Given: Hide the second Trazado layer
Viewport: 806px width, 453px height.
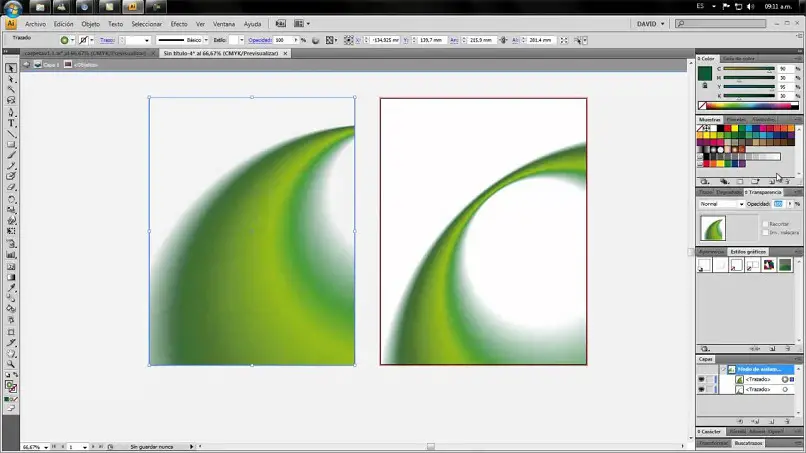Looking at the screenshot, I should (701, 390).
